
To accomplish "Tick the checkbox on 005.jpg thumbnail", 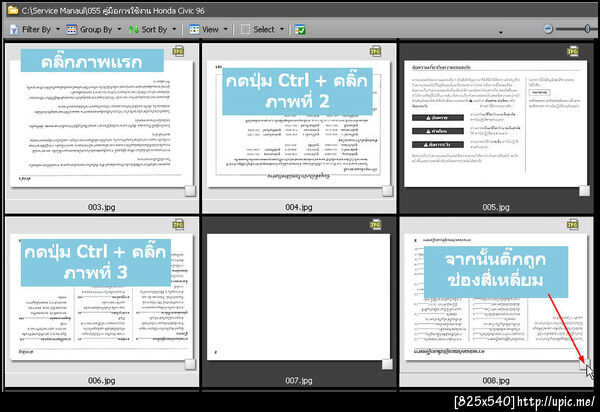I will click(584, 191).
